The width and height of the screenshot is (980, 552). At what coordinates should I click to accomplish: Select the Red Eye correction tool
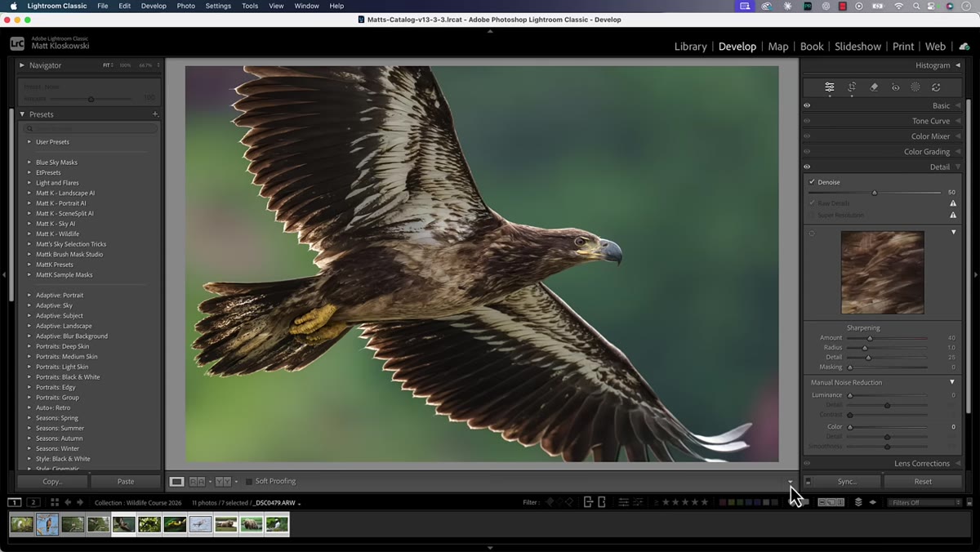tap(895, 87)
